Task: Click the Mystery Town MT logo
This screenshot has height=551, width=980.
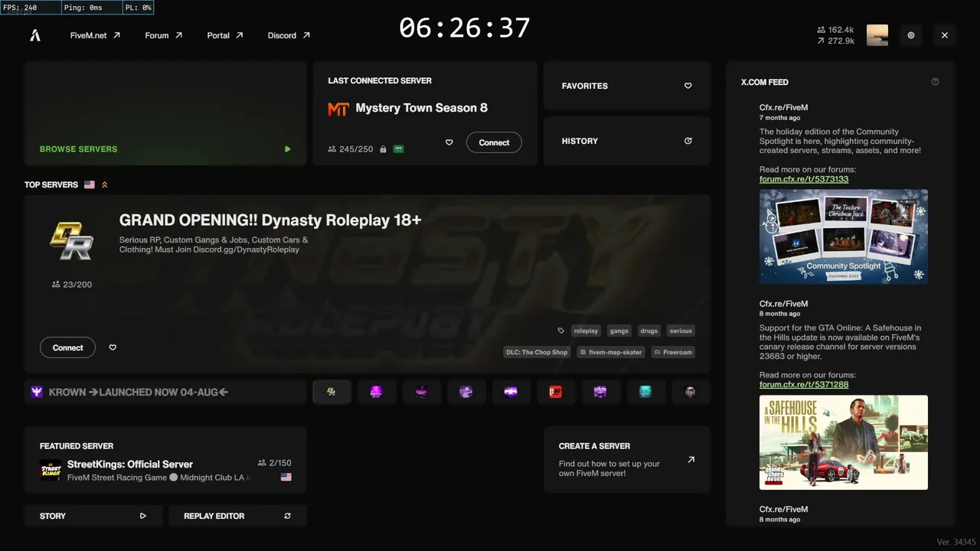Action: [338, 109]
